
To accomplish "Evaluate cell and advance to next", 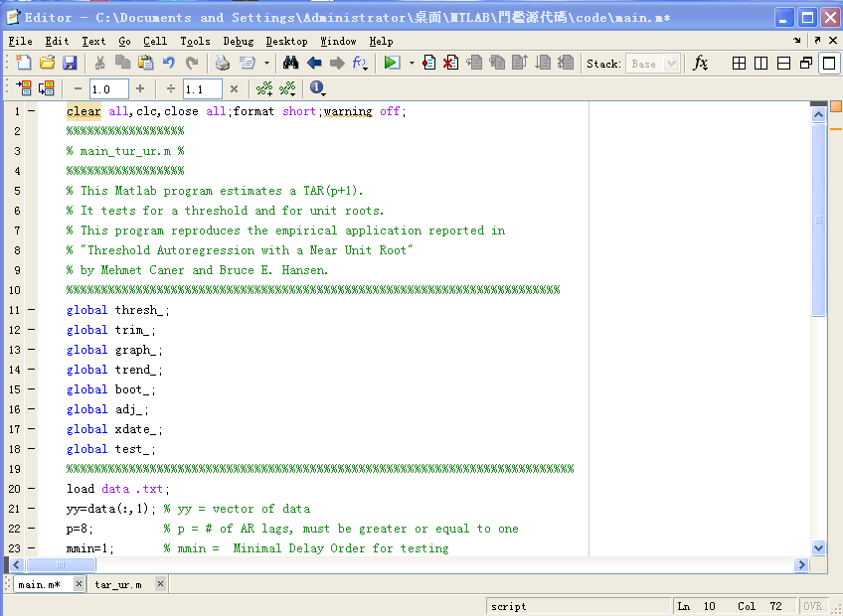I will tap(47, 88).
